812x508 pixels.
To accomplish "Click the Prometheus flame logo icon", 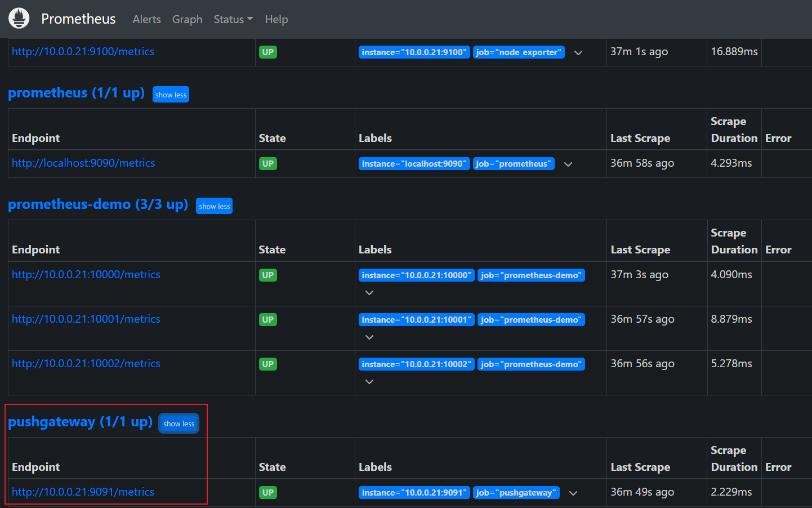I will point(19,19).
